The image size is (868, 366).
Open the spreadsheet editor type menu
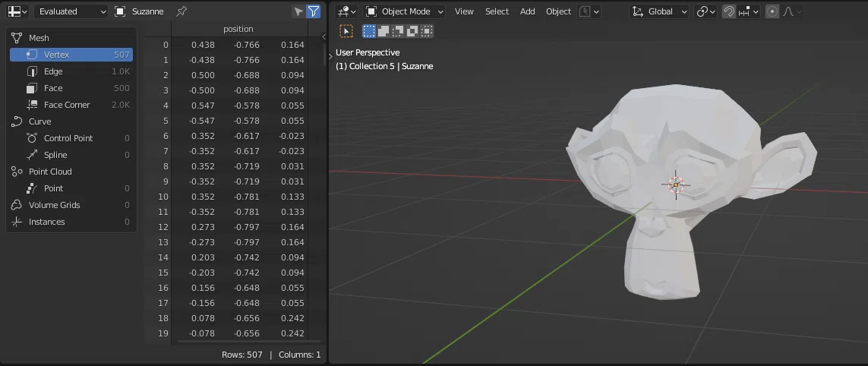(x=18, y=11)
